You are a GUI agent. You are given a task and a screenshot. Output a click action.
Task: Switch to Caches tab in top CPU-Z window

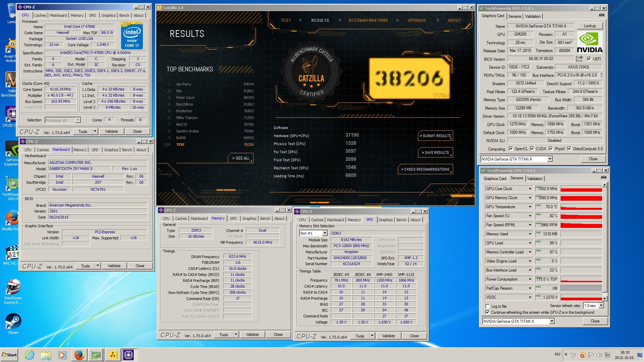(40, 15)
